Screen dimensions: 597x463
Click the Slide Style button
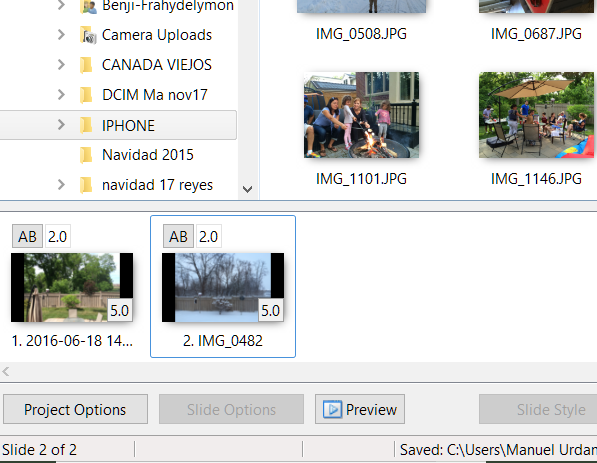pyautogui.click(x=538, y=409)
